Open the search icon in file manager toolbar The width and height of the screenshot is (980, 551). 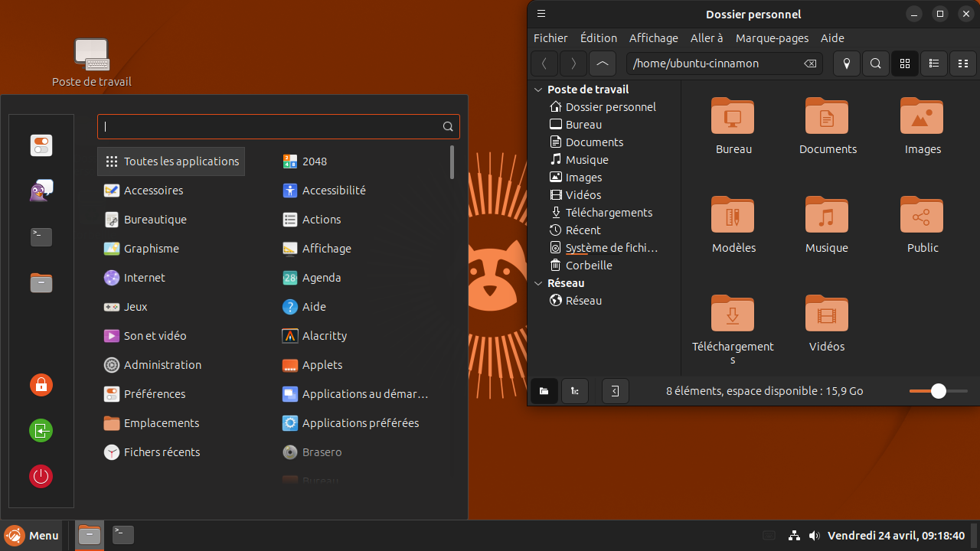click(x=876, y=64)
